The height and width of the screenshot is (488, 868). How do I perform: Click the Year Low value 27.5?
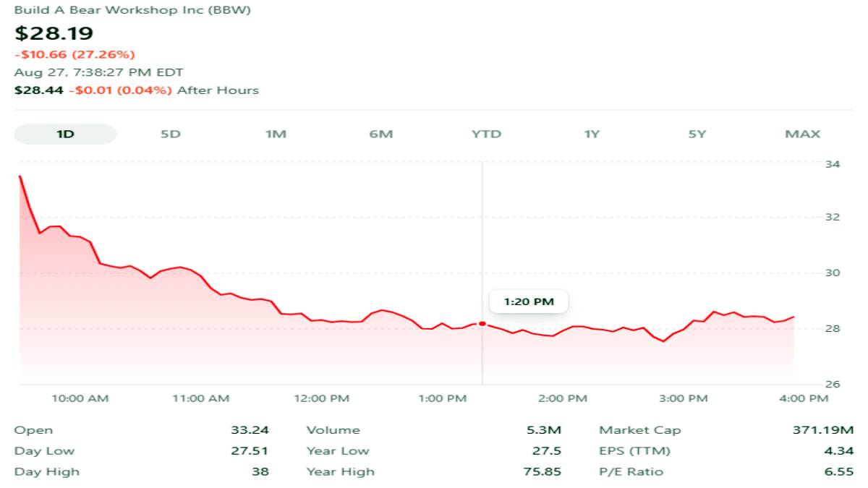(x=546, y=451)
